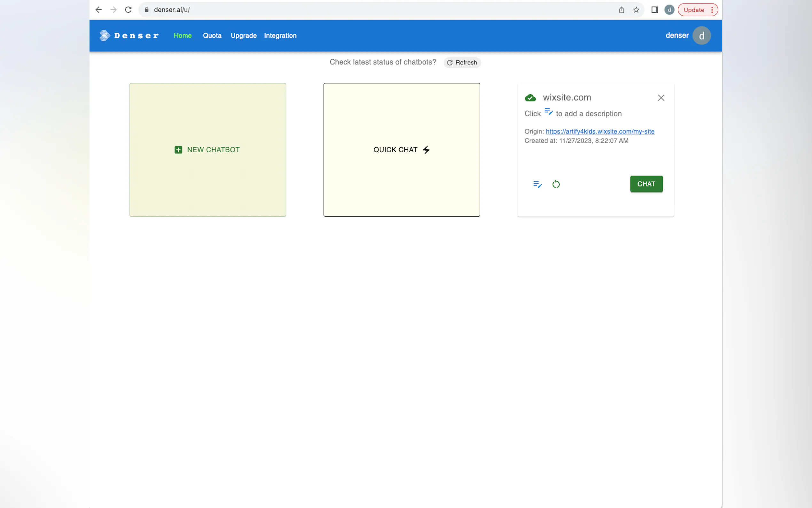Click the Denser logo in header
The image size is (812, 508).
(x=129, y=36)
